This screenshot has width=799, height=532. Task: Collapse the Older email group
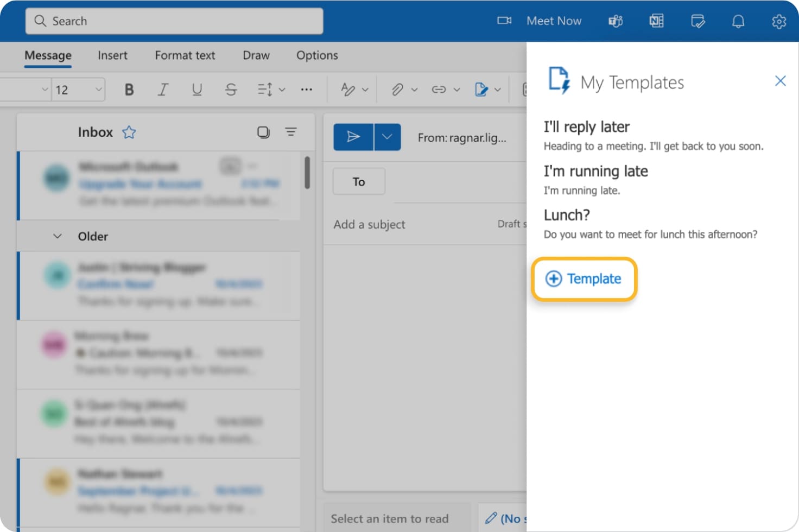pos(58,236)
